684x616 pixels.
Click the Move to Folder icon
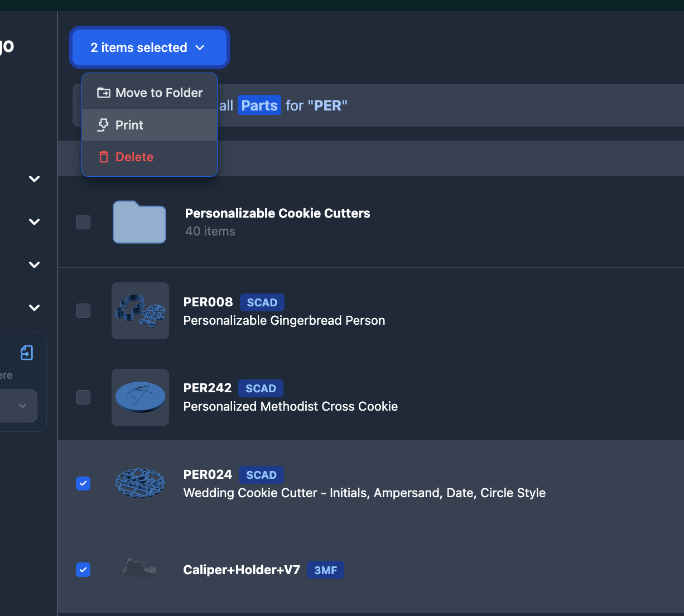point(103,93)
